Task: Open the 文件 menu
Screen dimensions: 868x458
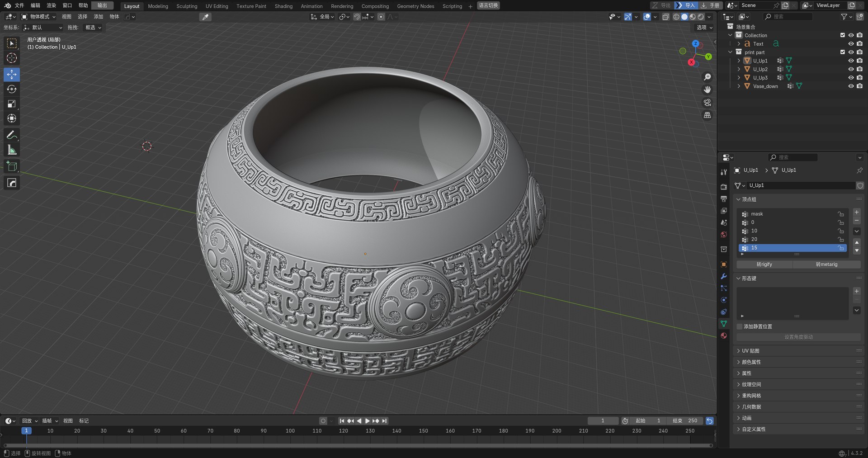Action: coord(19,5)
